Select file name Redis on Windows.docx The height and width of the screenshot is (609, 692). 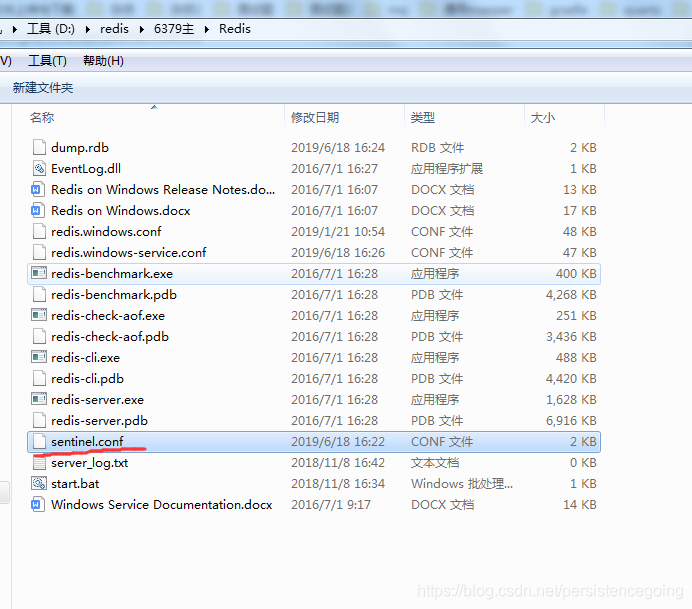point(120,211)
